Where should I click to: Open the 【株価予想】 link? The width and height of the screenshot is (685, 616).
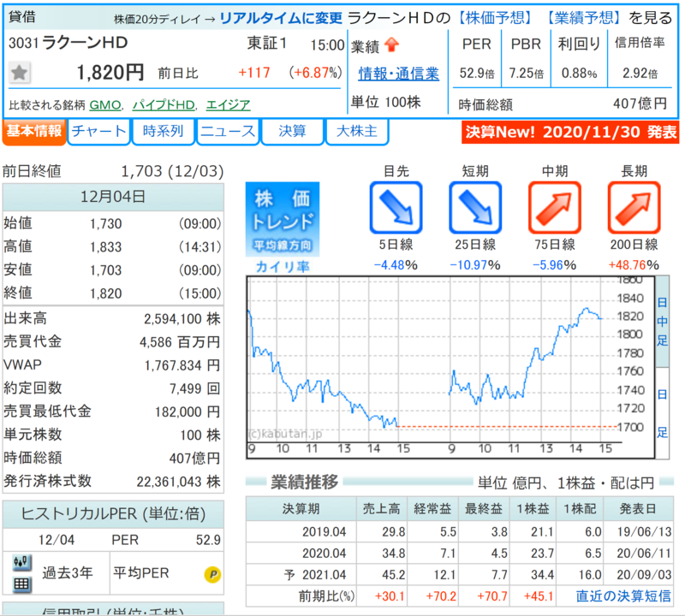pyautogui.click(x=495, y=18)
